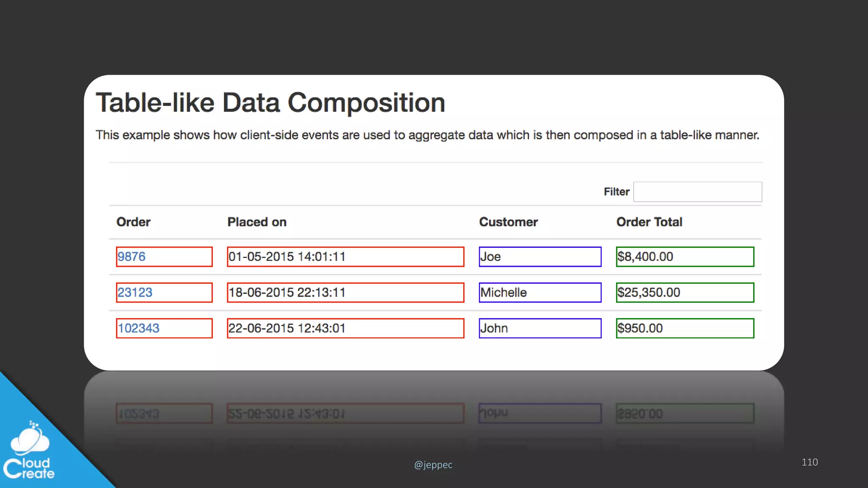Open order 23123 link
Screen dimensions: 868x488
(135, 293)
